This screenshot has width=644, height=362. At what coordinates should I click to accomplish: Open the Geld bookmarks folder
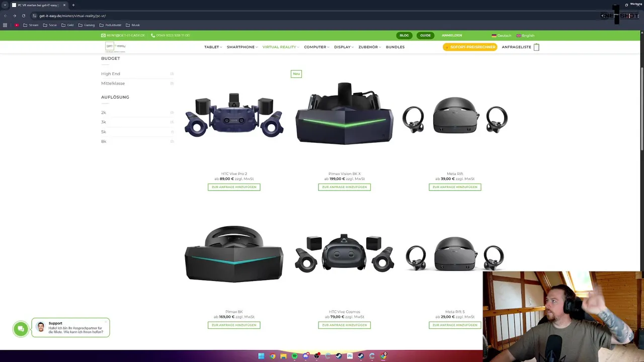67,25
